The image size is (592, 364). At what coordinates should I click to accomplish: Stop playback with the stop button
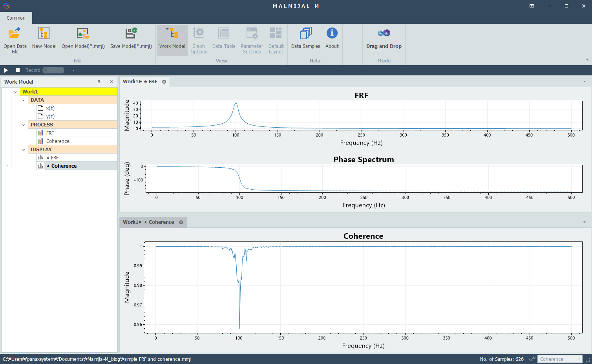(x=18, y=70)
